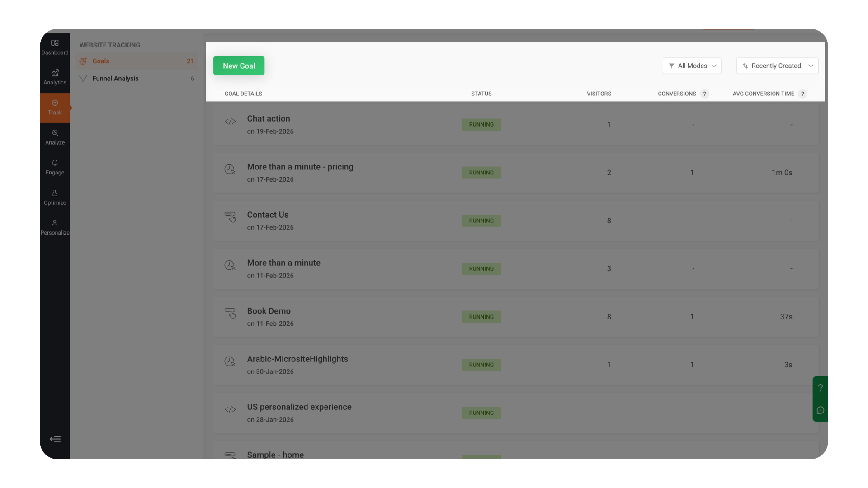868x488 pixels.
Task: Open the Engage bell icon
Action: (55, 167)
